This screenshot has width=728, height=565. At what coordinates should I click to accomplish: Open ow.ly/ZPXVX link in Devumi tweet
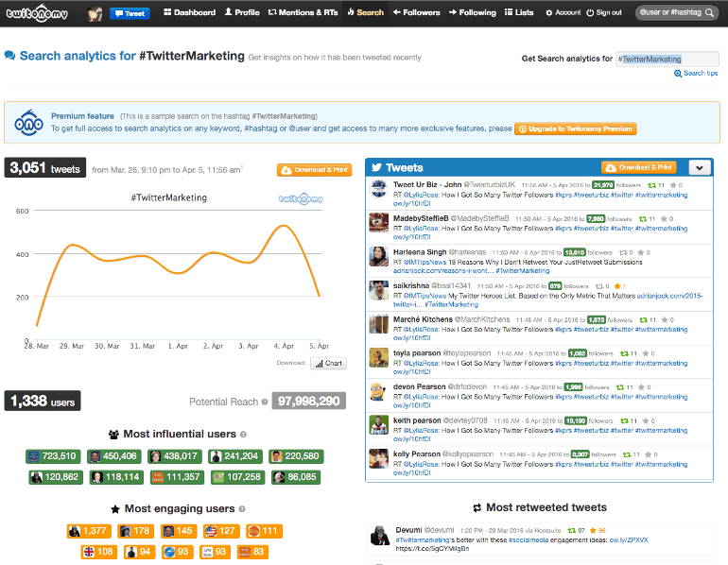[x=629, y=539]
